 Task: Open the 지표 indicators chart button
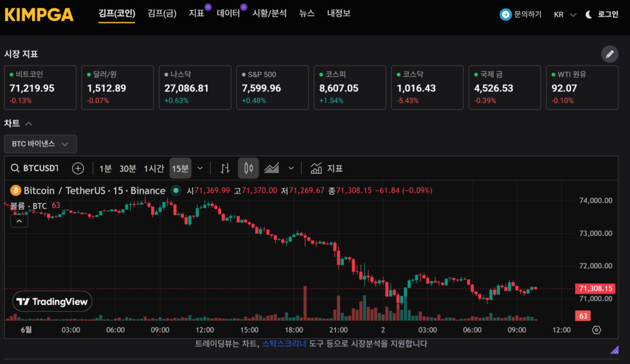[326, 169]
